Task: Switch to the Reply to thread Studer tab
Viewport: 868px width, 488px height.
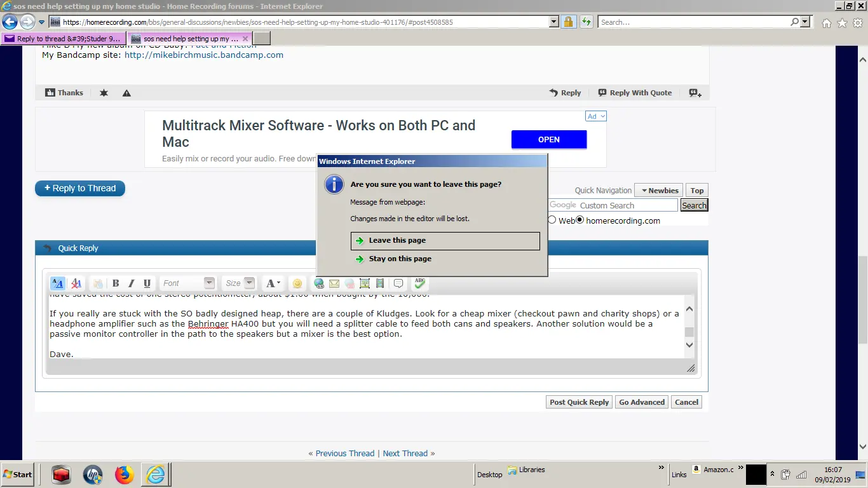Action: click(x=64, y=39)
